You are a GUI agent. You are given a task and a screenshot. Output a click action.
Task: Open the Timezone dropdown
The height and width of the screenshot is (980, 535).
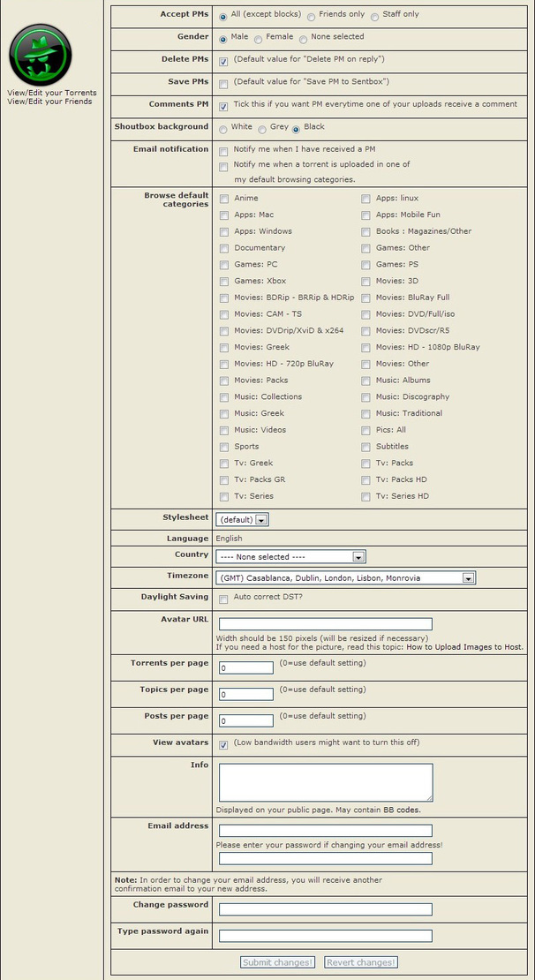point(345,578)
